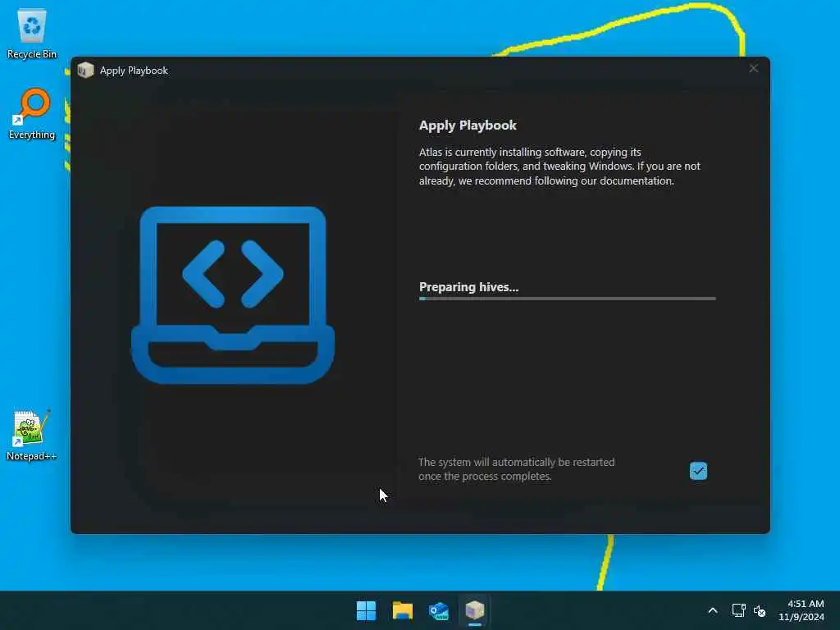Open the clock showing 4:51 AM
Viewport: 840px width, 630px height.
pyautogui.click(x=801, y=610)
